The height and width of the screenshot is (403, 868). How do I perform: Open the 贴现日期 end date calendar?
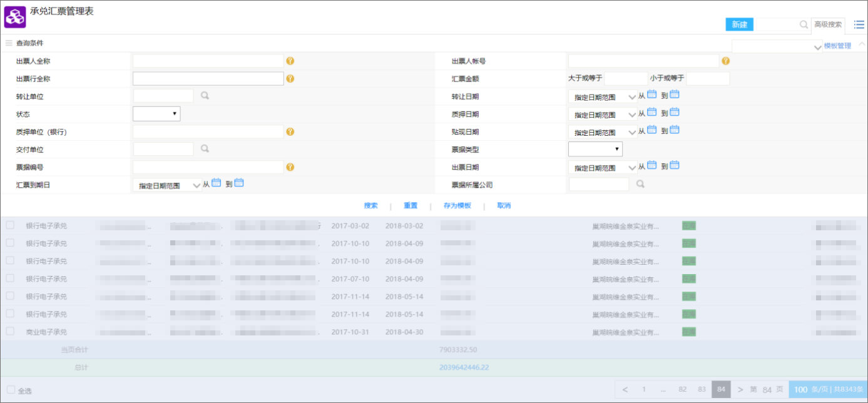675,130
